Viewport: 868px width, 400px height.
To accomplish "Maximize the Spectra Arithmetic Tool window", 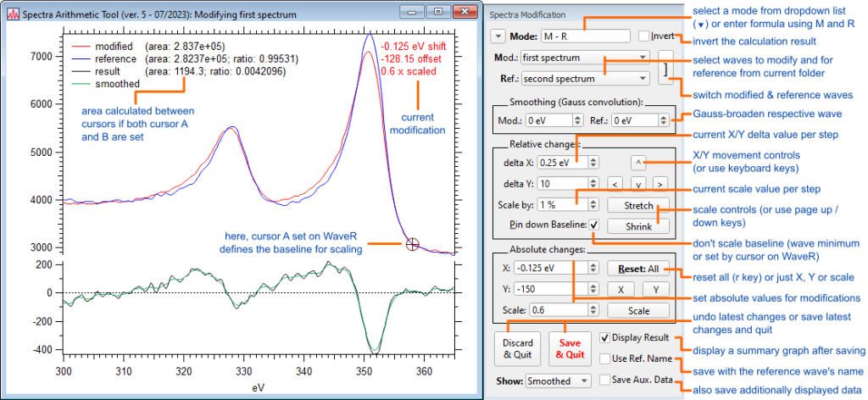I will point(438,11).
